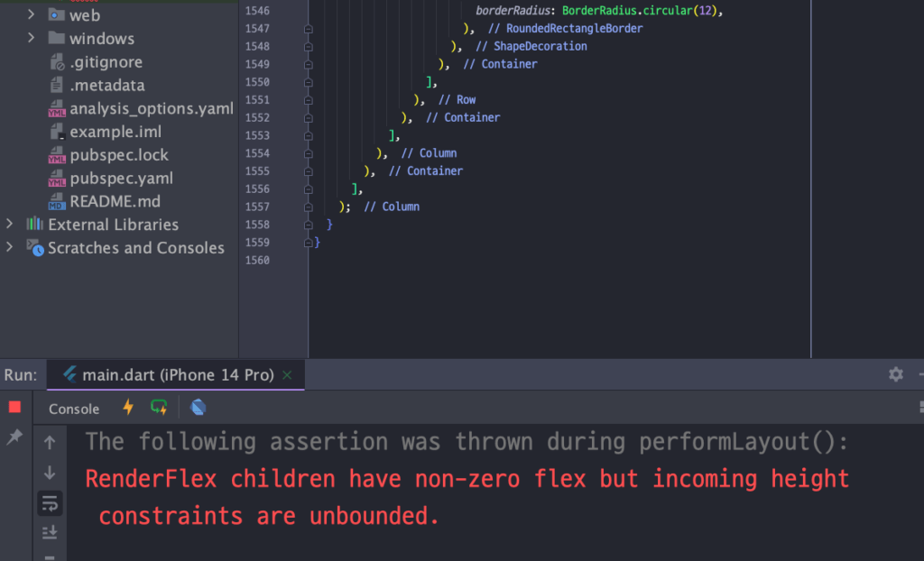This screenshot has height=561, width=924.
Task: Close the main.dart run tab
Action: (x=287, y=375)
